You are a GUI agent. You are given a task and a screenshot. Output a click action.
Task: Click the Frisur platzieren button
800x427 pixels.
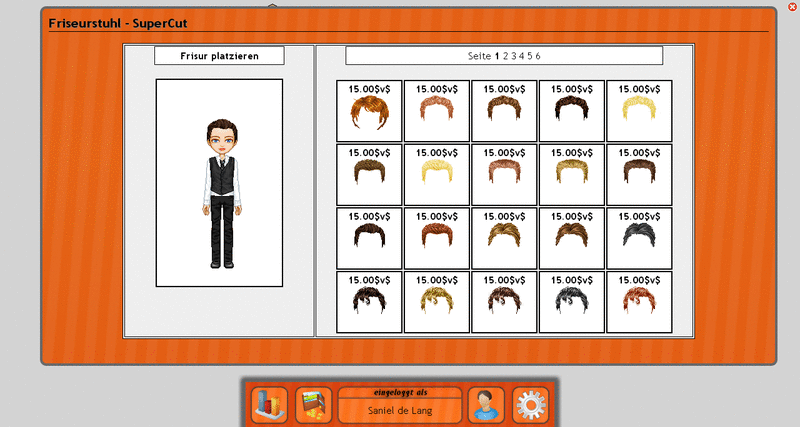click(x=219, y=56)
